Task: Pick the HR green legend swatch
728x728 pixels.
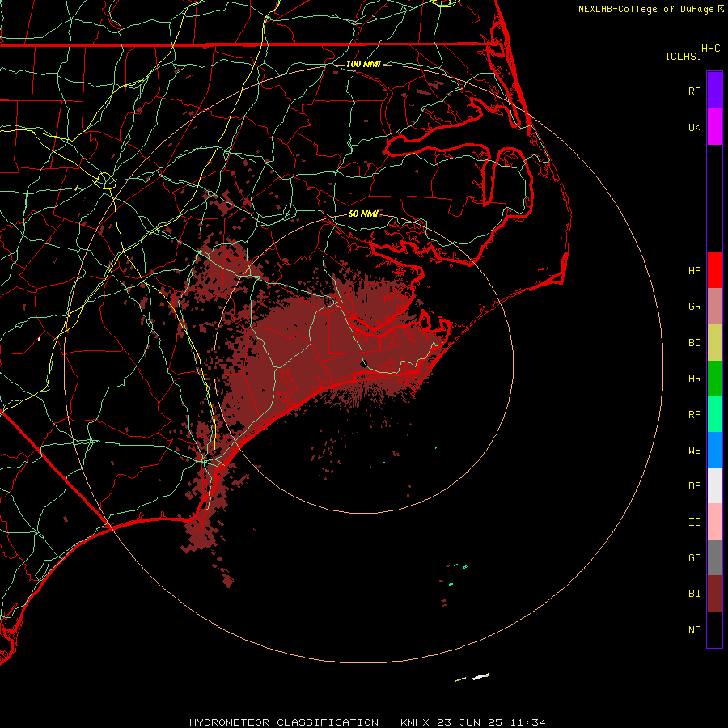Action: point(714,379)
